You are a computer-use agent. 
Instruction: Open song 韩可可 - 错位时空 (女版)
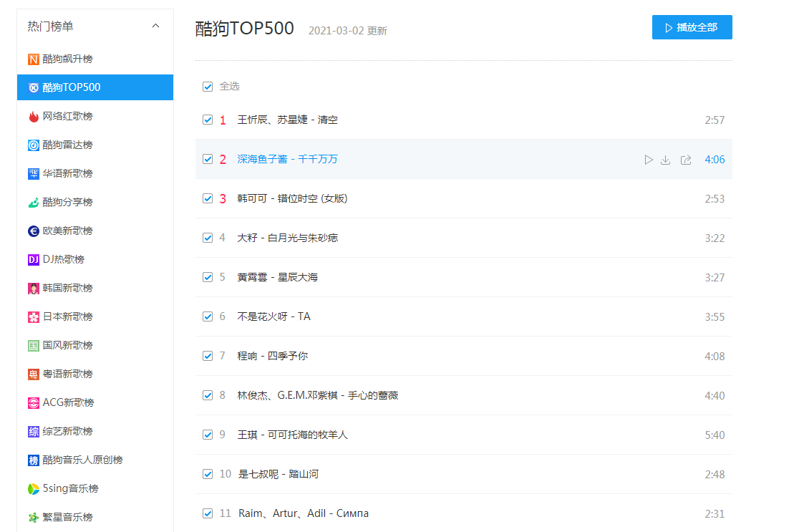tap(292, 198)
